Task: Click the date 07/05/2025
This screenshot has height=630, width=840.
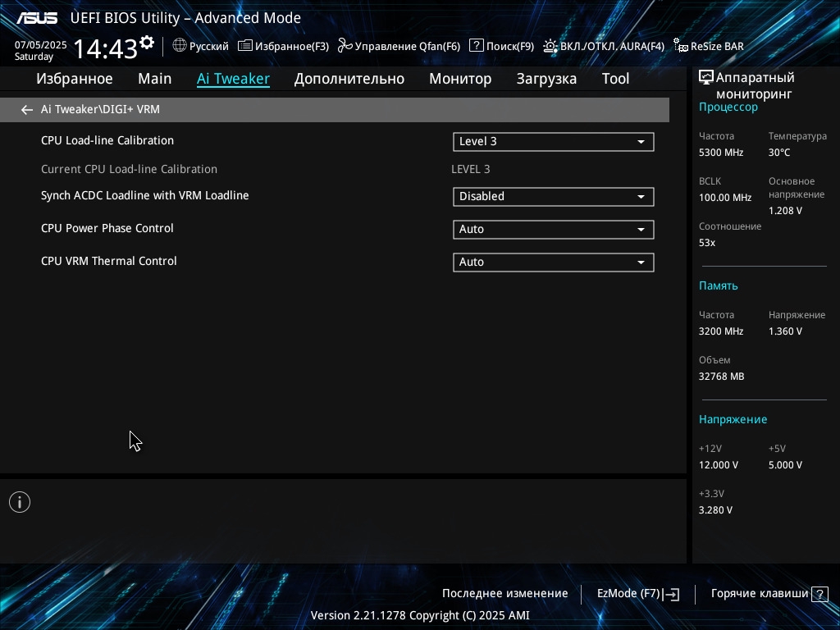Action: (41, 45)
